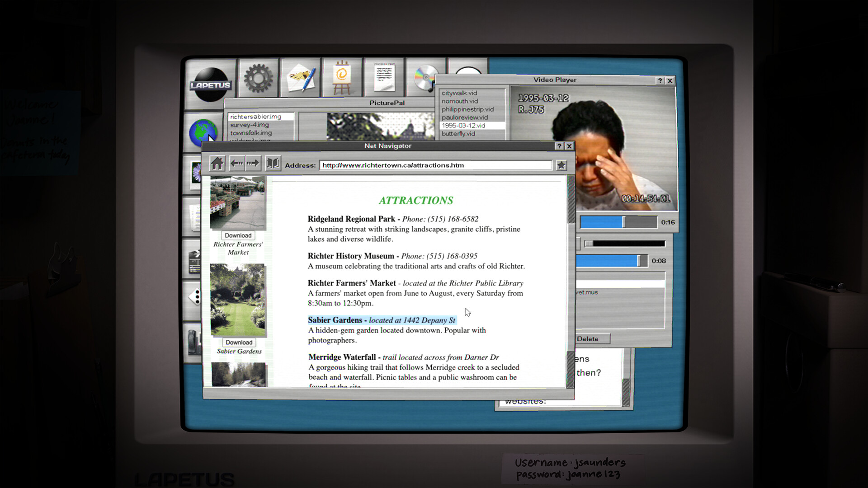The image size is (868, 488).
Task: Open the settings gear application
Action: click(258, 77)
